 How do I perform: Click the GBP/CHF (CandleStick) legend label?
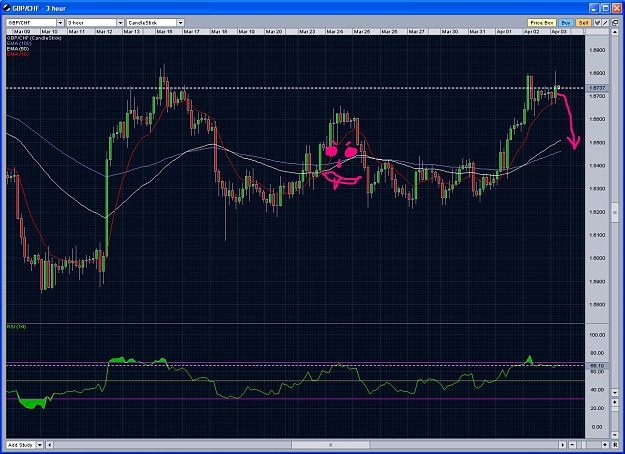[34, 38]
